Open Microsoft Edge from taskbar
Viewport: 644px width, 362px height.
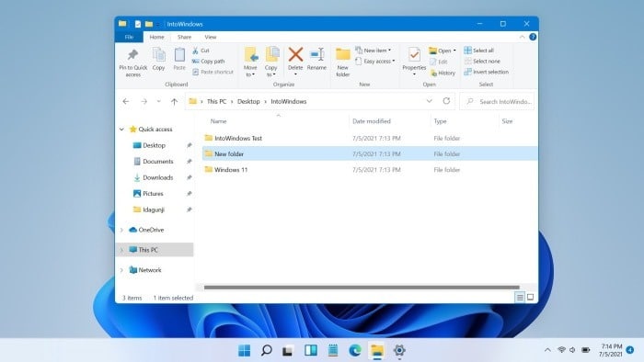tap(355, 350)
